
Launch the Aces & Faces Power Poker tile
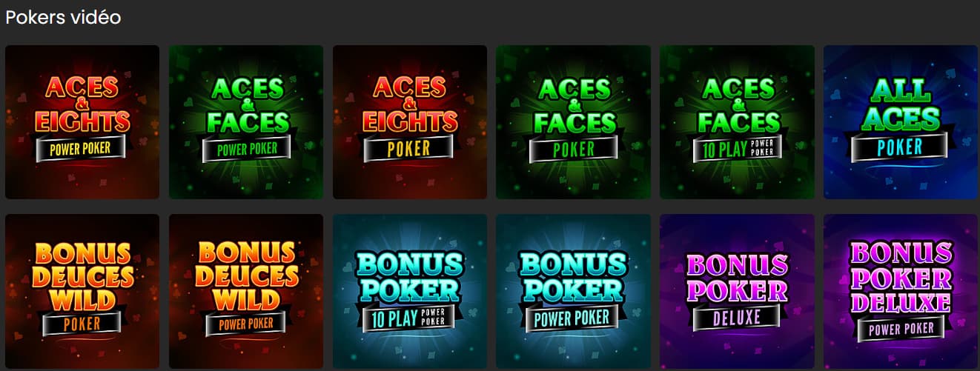pos(246,122)
